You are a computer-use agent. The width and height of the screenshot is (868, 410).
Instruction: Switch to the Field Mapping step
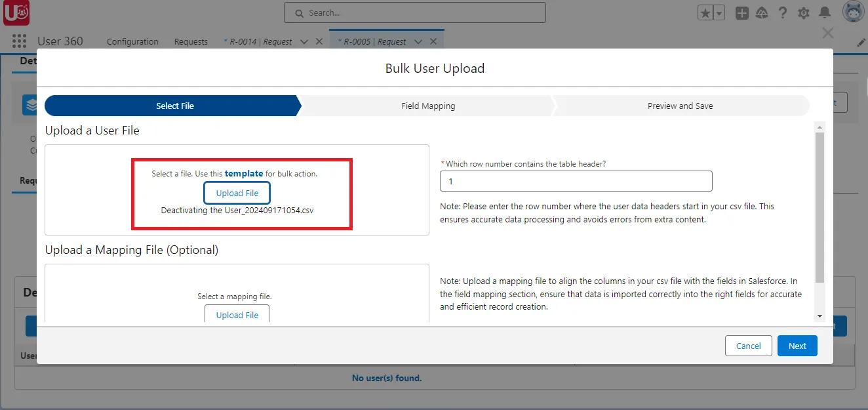pyautogui.click(x=427, y=106)
